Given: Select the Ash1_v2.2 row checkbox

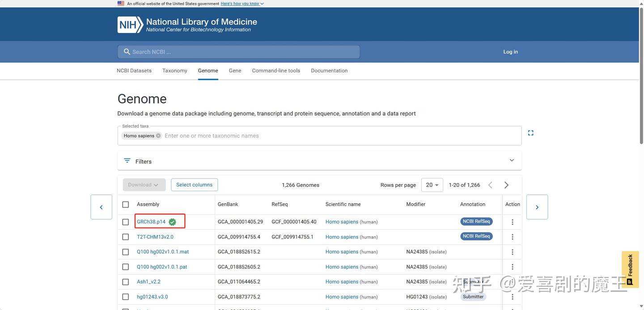Looking at the screenshot, I should coord(126,282).
